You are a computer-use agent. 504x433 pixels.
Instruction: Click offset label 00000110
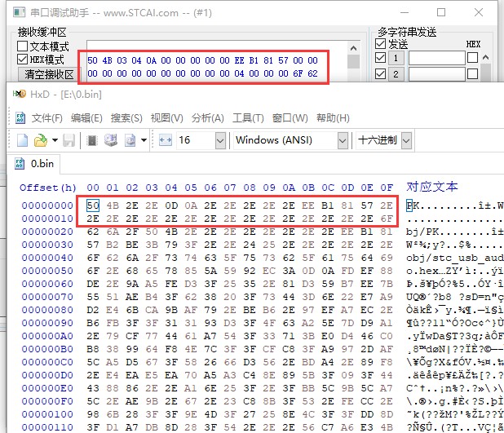tap(47, 427)
